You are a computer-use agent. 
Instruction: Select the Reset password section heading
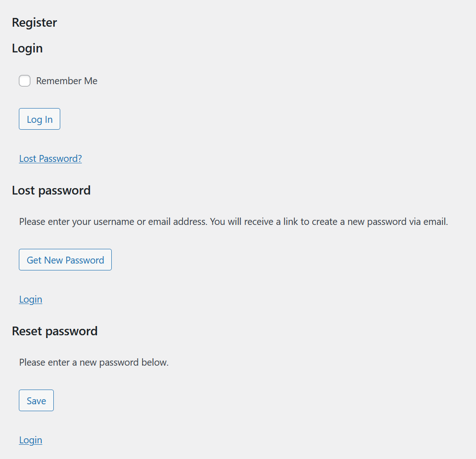(55, 331)
